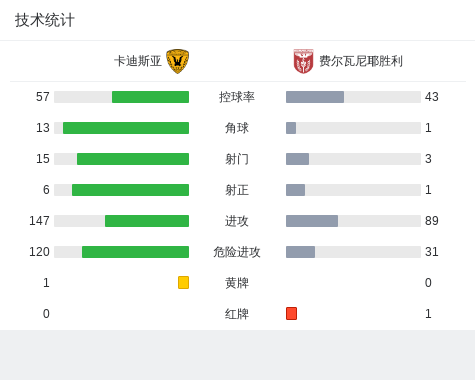This screenshot has height=380, width=475.
Task: Click the gray 进攻 bar showing 89
Action: [x=312, y=221]
